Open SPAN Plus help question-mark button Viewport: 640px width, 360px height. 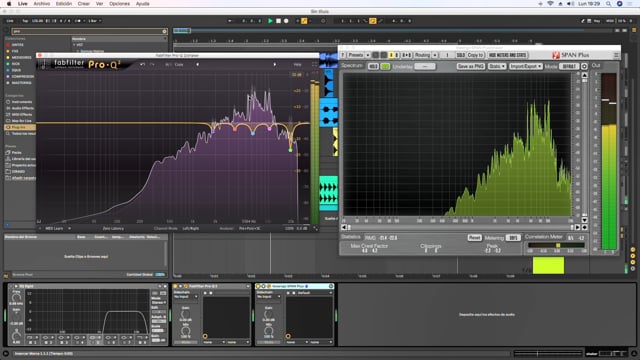click(343, 55)
